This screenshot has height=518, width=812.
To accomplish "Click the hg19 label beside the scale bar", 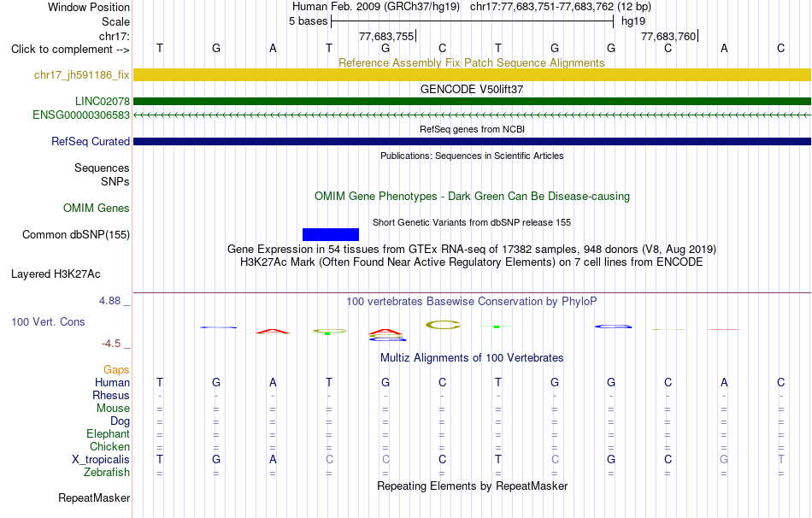I will pyautogui.click(x=633, y=21).
